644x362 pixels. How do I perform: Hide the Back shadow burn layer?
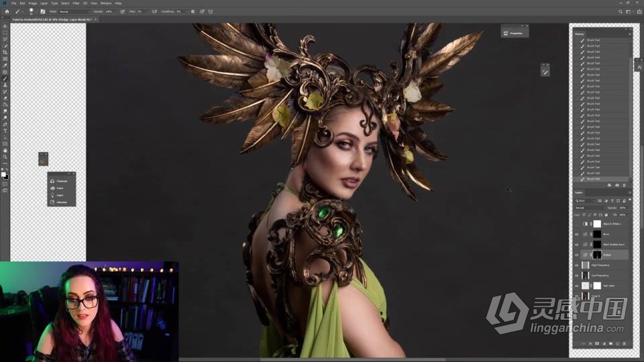click(x=577, y=245)
